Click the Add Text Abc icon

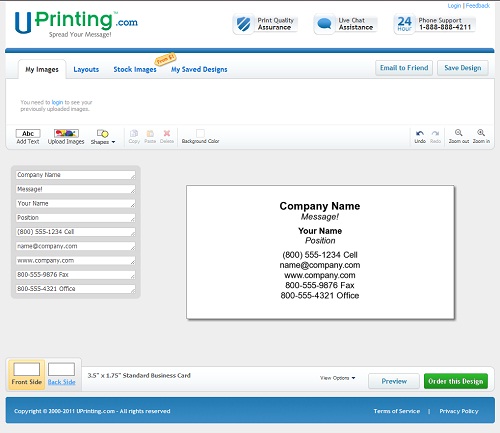pos(28,133)
